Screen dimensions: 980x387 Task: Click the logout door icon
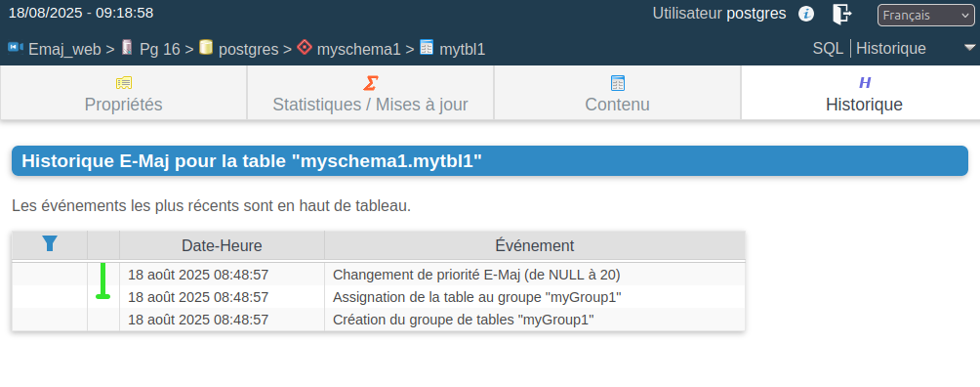[x=841, y=14]
